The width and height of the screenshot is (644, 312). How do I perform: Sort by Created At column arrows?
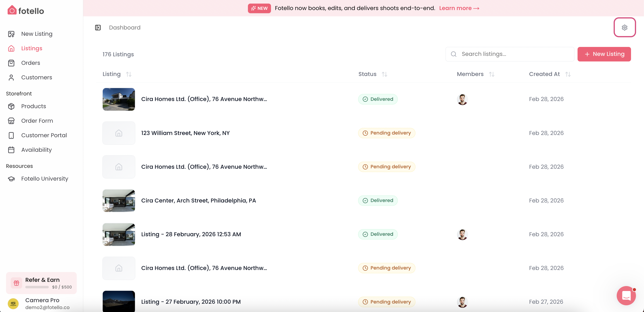tap(568, 74)
